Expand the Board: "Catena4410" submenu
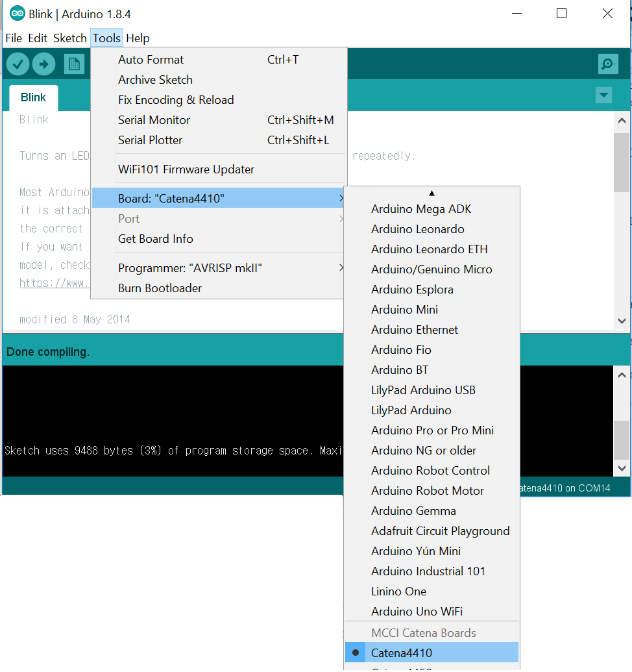The width and height of the screenshot is (632, 672). (219, 199)
